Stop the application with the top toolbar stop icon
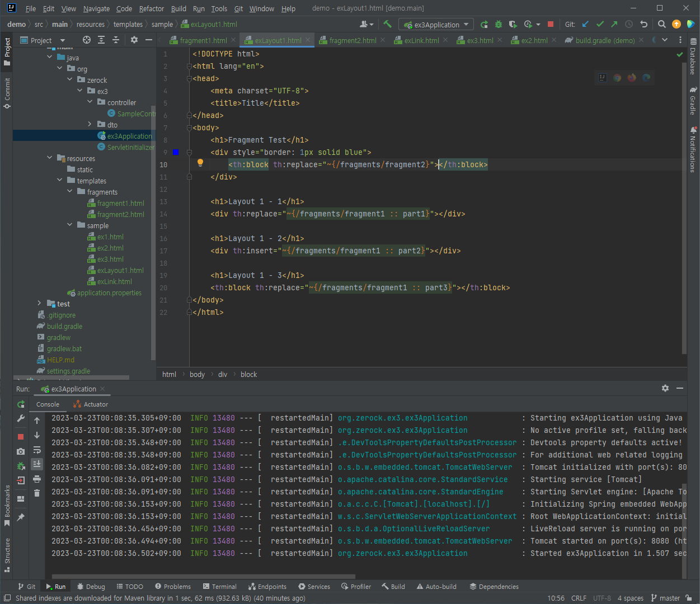Image resolution: width=700 pixels, height=604 pixels. click(x=551, y=24)
